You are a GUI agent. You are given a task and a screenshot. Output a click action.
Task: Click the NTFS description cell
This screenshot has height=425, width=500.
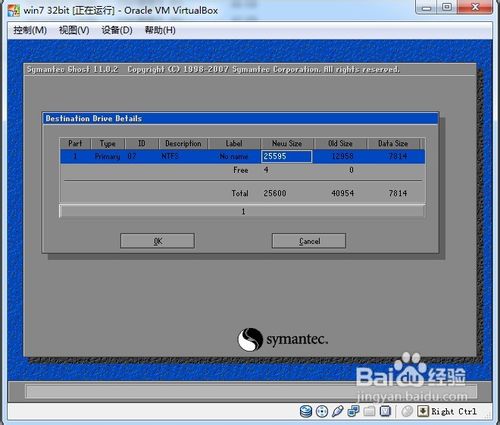(170, 156)
